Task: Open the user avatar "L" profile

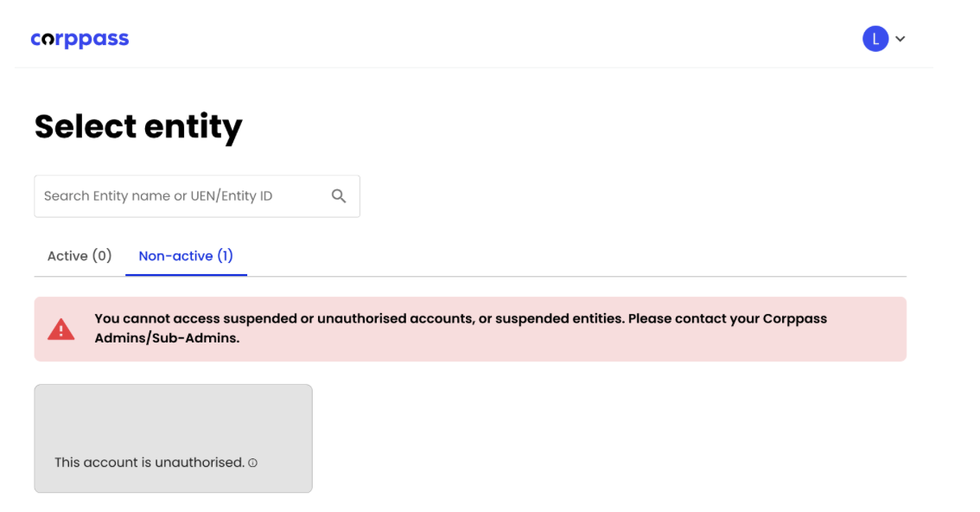Action: click(x=875, y=39)
